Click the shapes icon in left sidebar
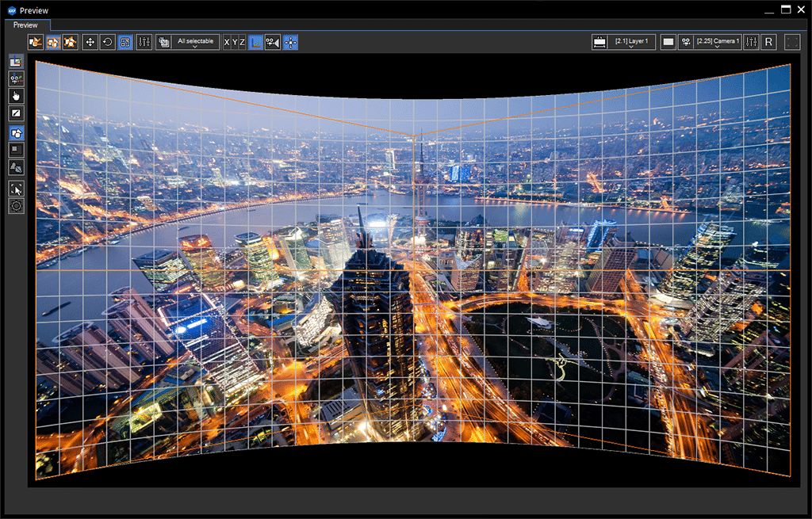 16,132
